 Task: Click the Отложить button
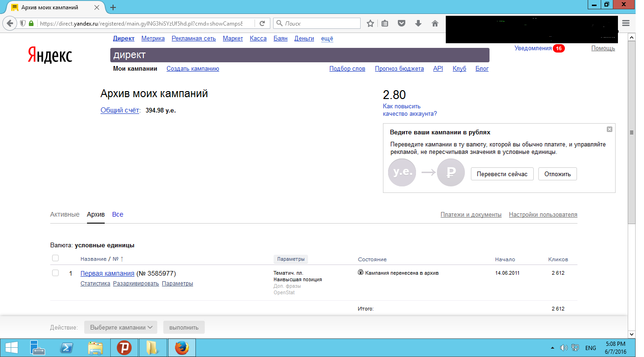click(x=557, y=174)
